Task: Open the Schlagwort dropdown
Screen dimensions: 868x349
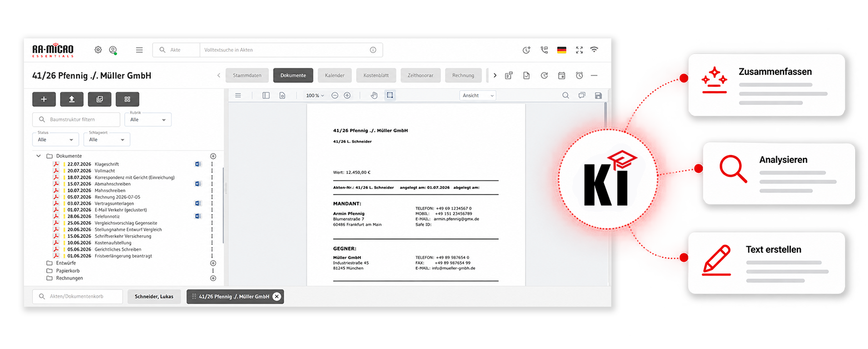Action: (x=107, y=139)
